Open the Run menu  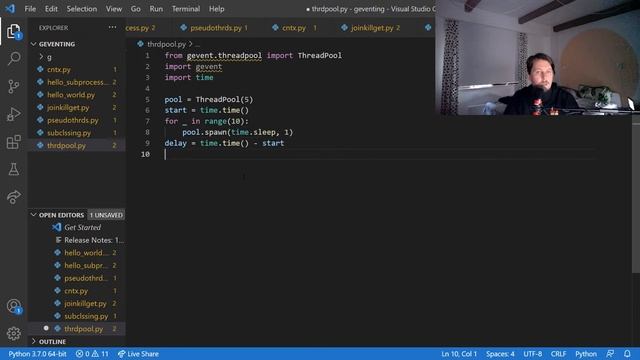click(x=156, y=9)
